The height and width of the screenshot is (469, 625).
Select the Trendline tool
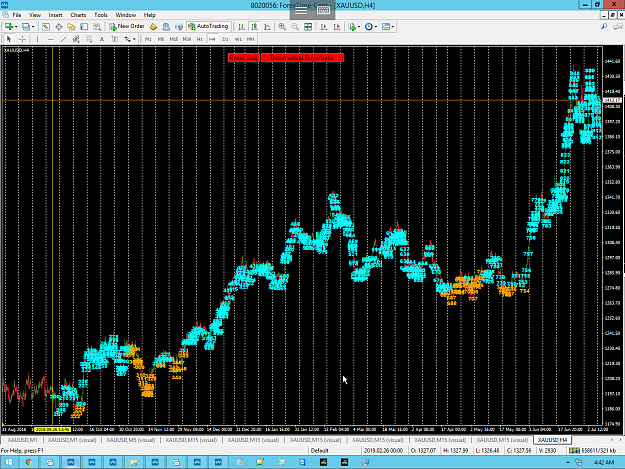(x=63, y=39)
